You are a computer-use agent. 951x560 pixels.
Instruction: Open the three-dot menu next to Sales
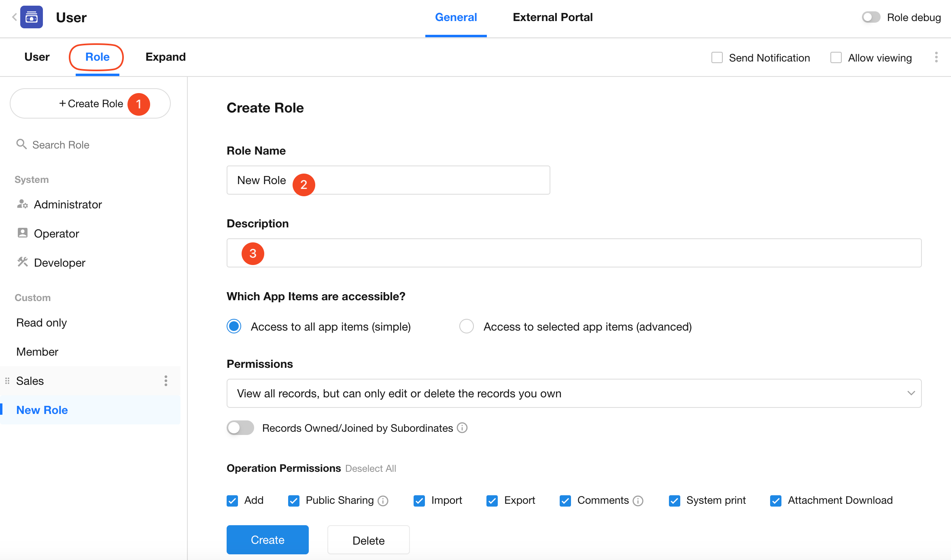(166, 381)
